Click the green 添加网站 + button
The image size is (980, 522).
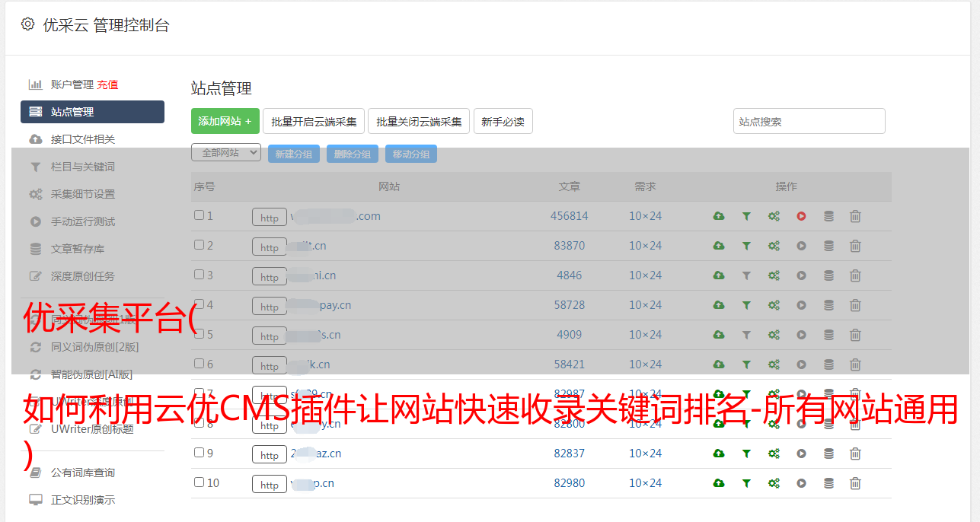225,121
